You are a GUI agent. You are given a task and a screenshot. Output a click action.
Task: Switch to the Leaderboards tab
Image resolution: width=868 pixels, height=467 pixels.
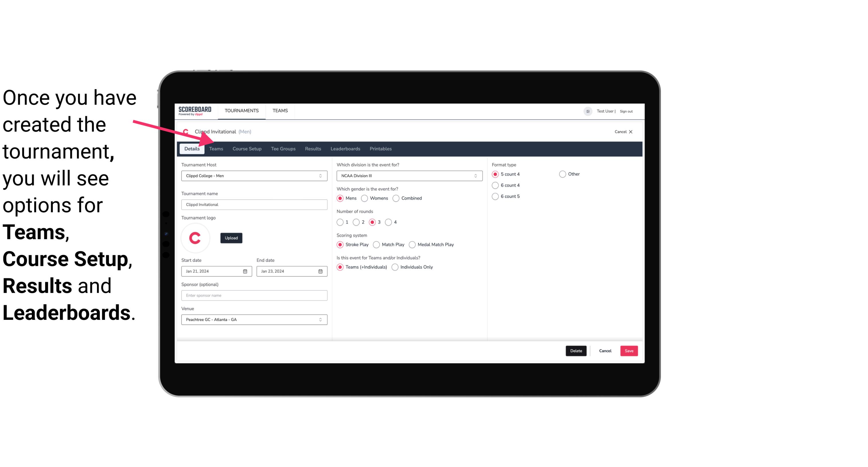tap(345, 148)
